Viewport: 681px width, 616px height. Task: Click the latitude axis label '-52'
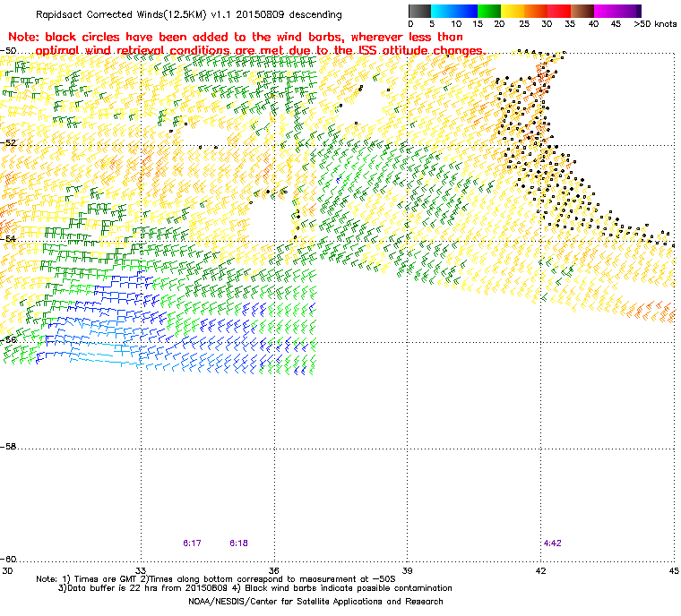pyautogui.click(x=8, y=143)
